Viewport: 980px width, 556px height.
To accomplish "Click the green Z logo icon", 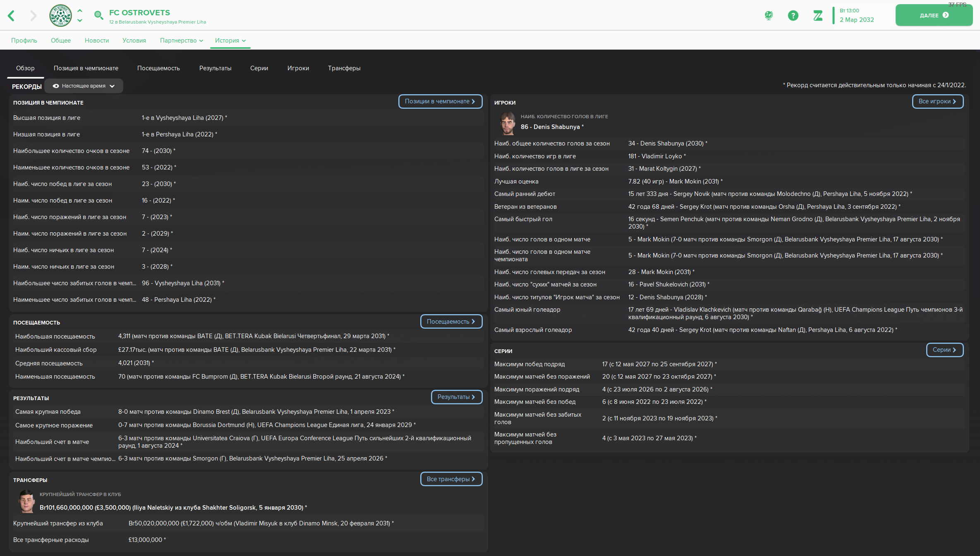I will point(818,16).
